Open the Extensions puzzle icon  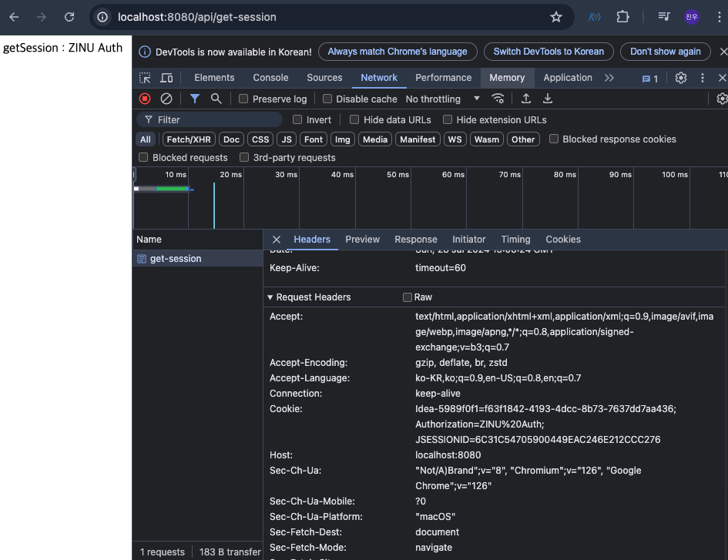[622, 17]
